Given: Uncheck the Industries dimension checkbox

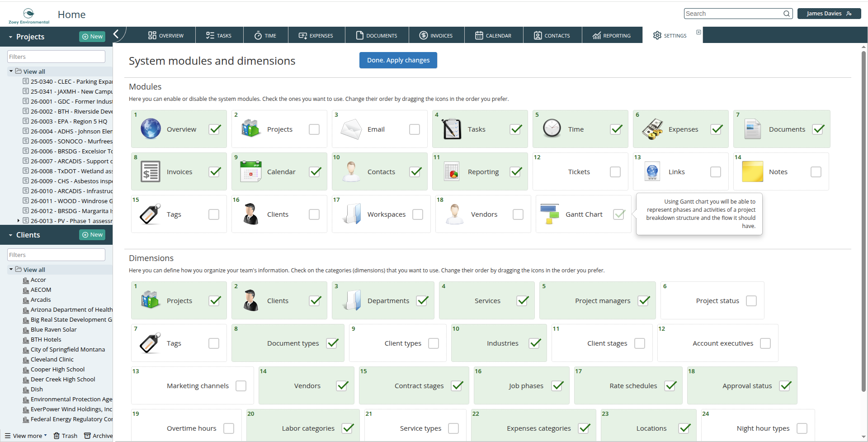Looking at the screenshot, I should click(535, 343).
